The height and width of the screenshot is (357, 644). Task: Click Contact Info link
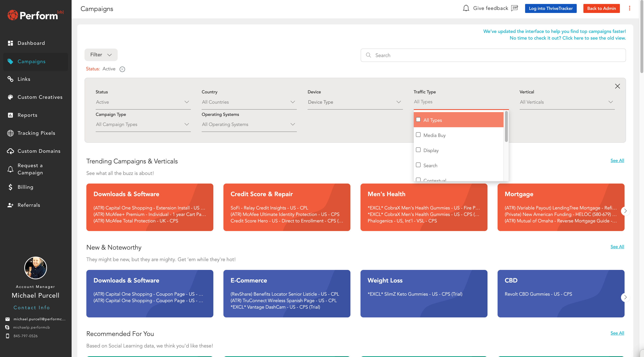[31, 308]
